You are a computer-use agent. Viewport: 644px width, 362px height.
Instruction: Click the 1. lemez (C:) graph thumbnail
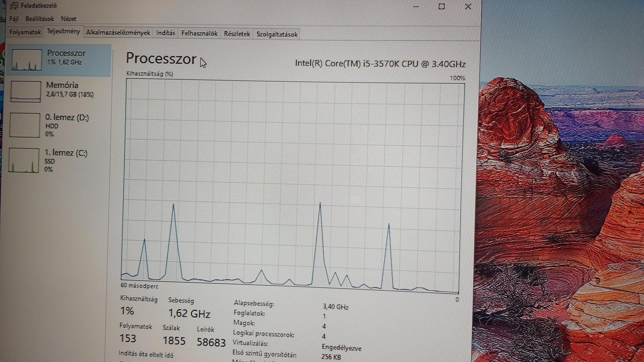pyautogui.click(x=24, y=160)
